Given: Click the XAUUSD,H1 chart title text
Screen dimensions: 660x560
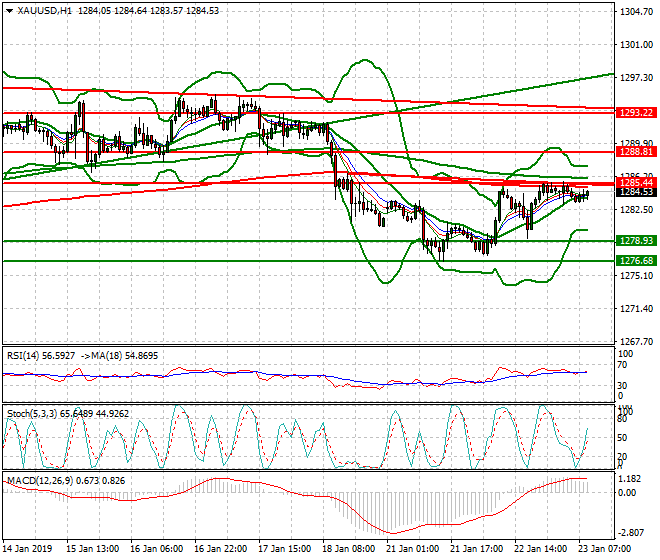Looking at the screenshot, I should pyautogui.click(x=44, y=11).
